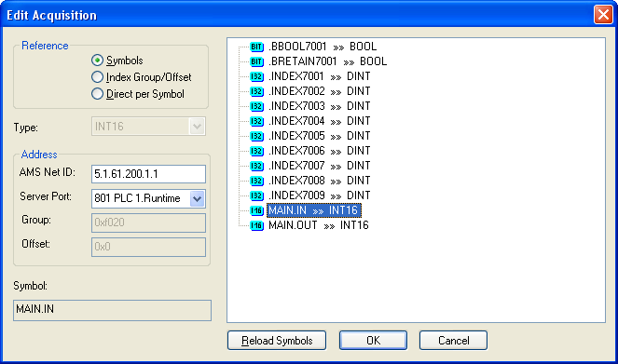Select the .BRETAIN7001 BOOL symbol
The image size is (618, 364).
click(327, 61)
